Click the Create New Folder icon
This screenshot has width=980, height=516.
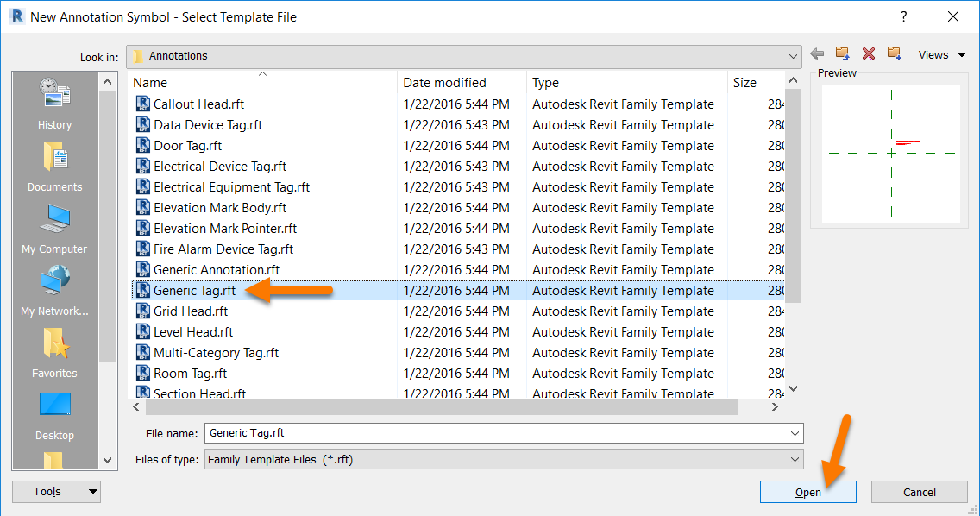[895, 54]
